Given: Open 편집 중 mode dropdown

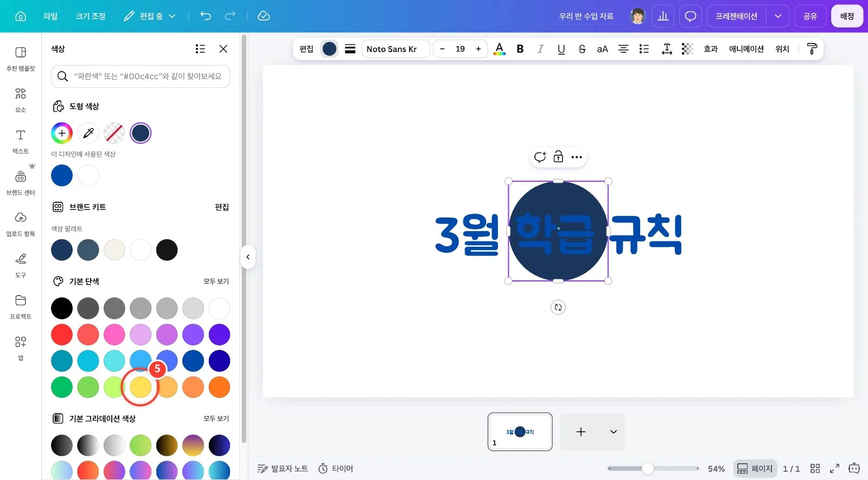Looking at the screenshot, I should pos(150,16).
